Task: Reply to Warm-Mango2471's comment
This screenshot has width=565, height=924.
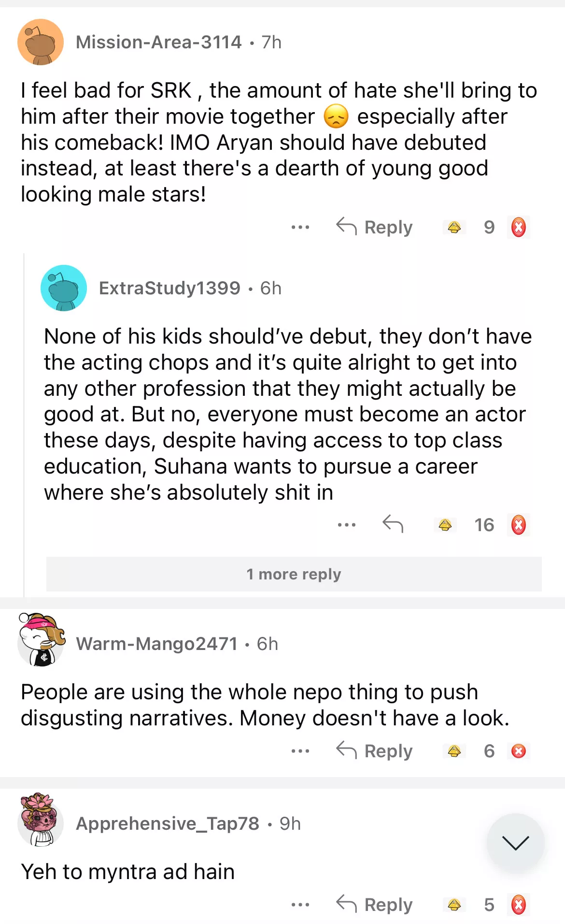Action: click(375, 751)
